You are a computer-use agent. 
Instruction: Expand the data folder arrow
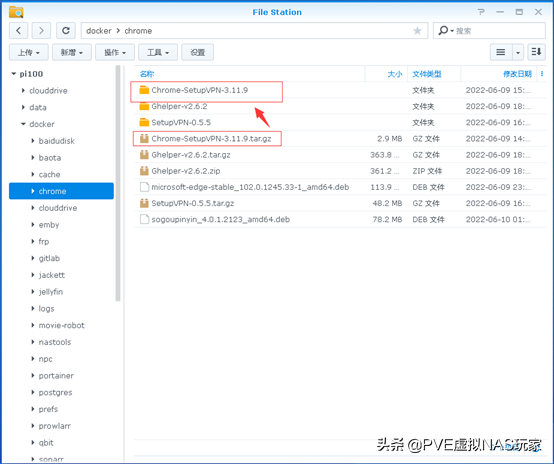click(x=23, y=107)
